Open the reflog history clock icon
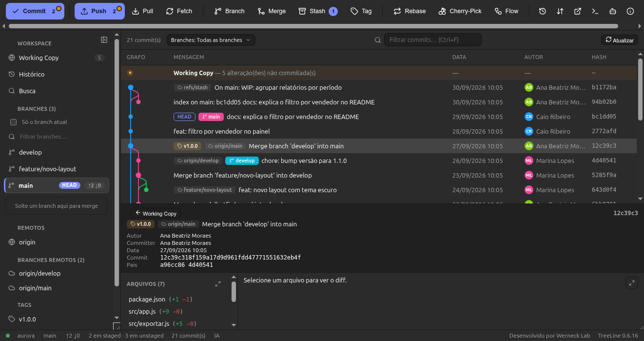644x341 pixels. tap(542, 11)
